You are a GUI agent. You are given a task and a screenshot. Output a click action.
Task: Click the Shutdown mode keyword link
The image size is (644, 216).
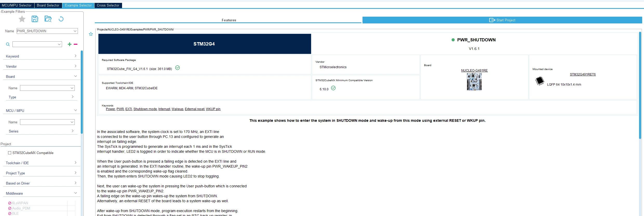(x=145, y=109)
